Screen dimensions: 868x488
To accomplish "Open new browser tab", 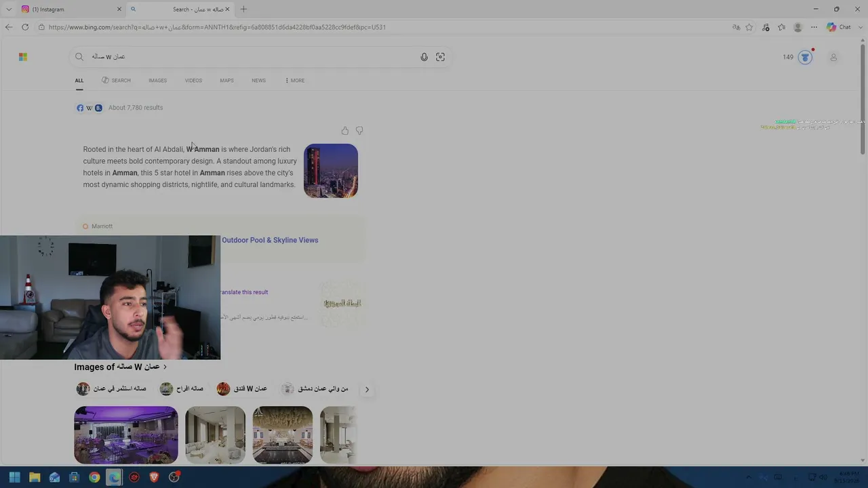I will pos(243,9).
